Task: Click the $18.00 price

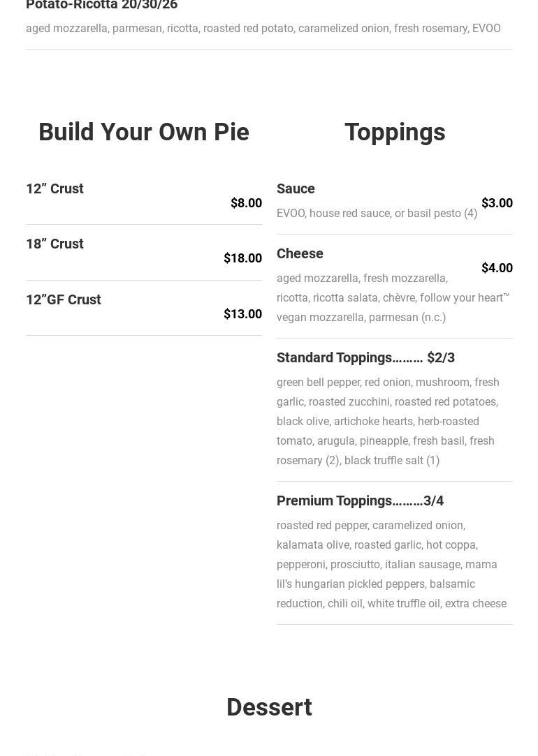Action: pos(242,258)
